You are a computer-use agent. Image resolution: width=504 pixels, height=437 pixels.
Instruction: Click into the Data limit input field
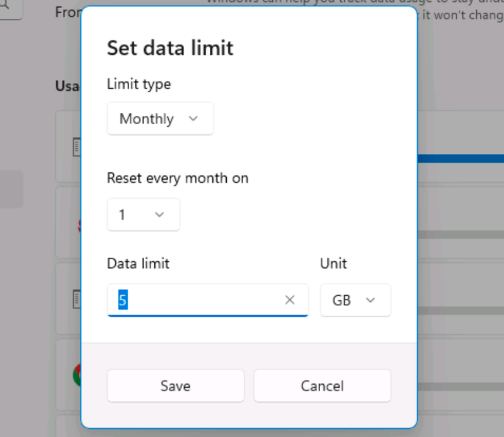(x=195, y=300)
